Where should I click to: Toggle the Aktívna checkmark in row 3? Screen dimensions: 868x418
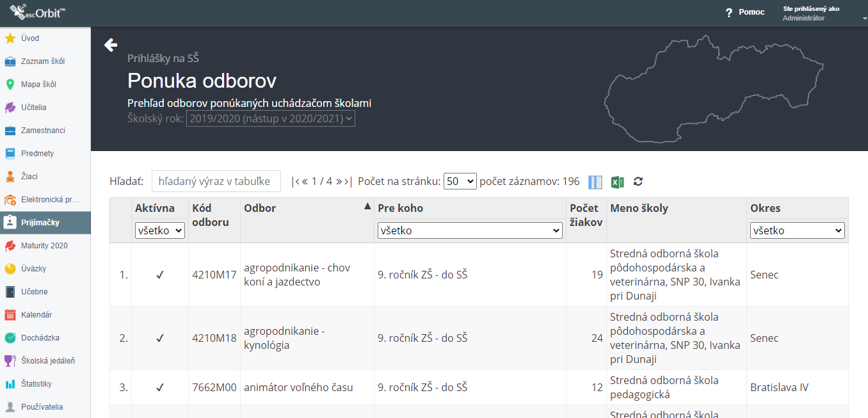[160, 387]
